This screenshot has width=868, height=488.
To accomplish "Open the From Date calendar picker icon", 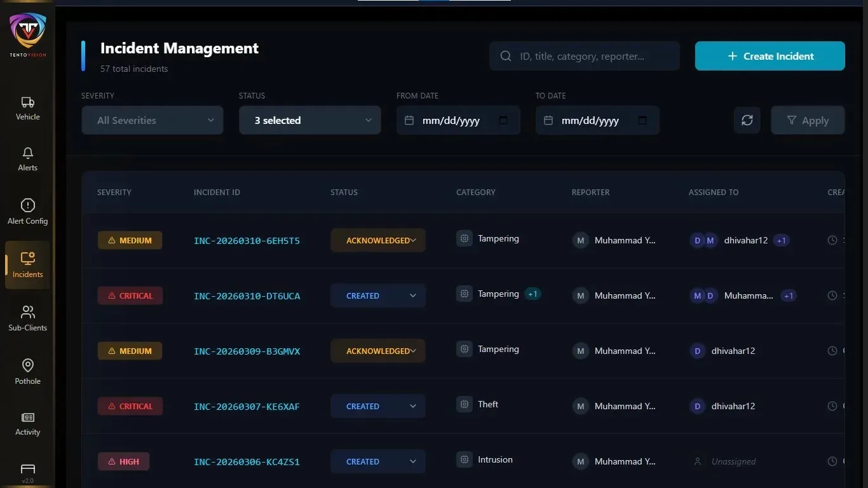I will click(503, 120).
